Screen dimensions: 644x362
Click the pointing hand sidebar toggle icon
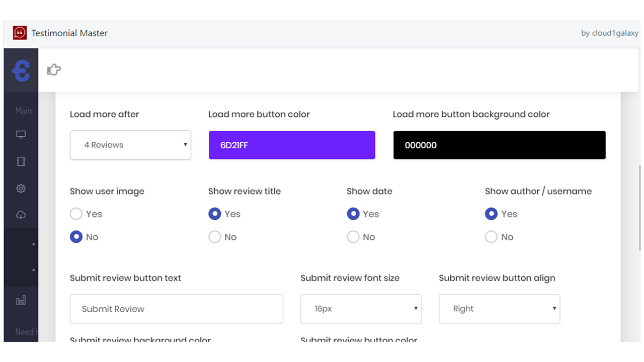pos(54,70)
